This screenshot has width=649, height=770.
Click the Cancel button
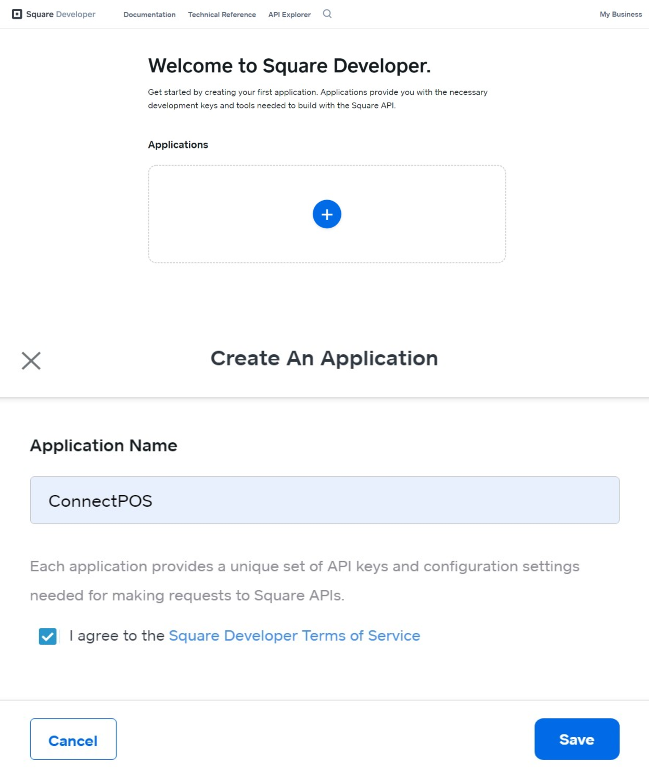(73, 739)
